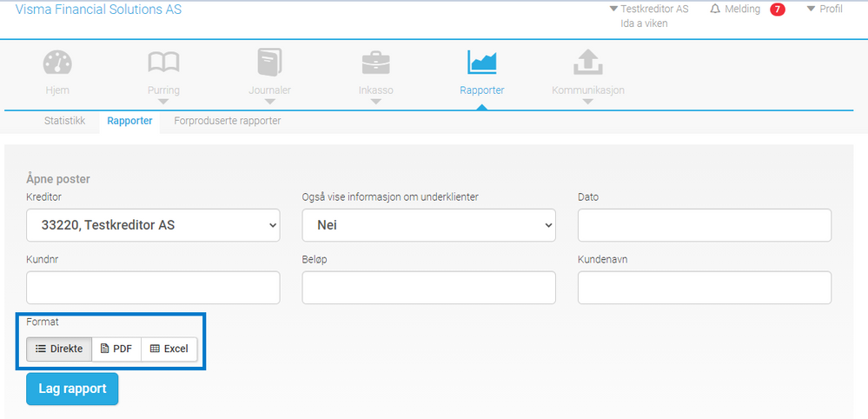Image resolution: width=868 pixels, height=419 pixels.
Task: Focus the Kundenavn text field
Action: tap(704, 287)
